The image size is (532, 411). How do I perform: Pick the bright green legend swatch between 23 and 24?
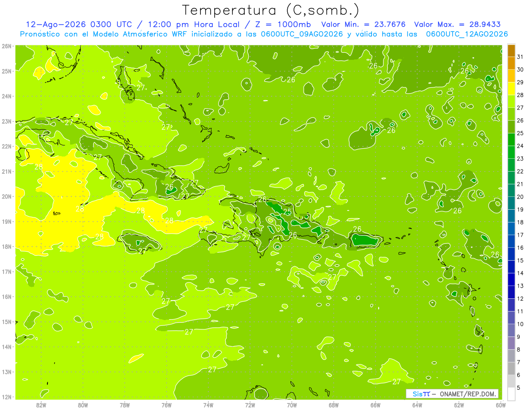[x=511, y=152]
